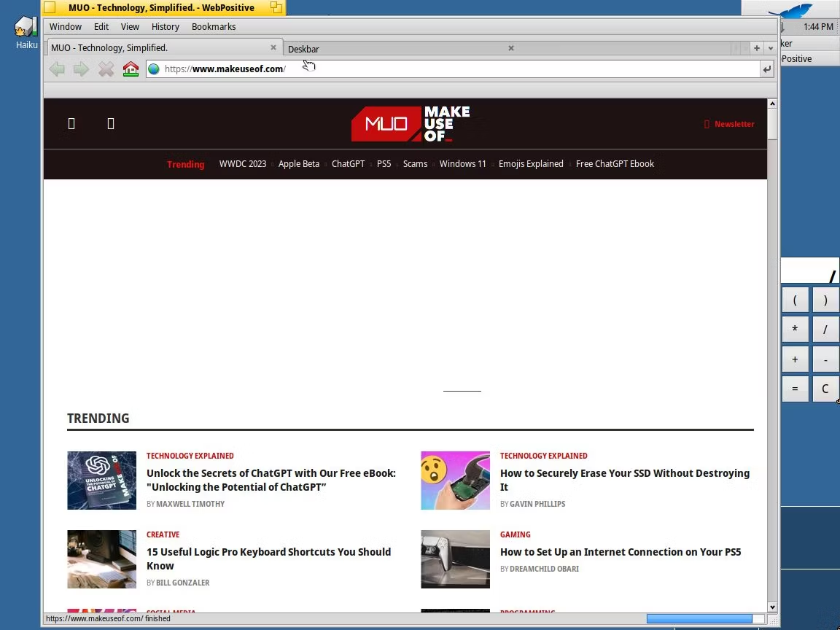Click the MUO Make Use Of logo
Viewport: 840px width, 630px height.
tap(411, 124)
